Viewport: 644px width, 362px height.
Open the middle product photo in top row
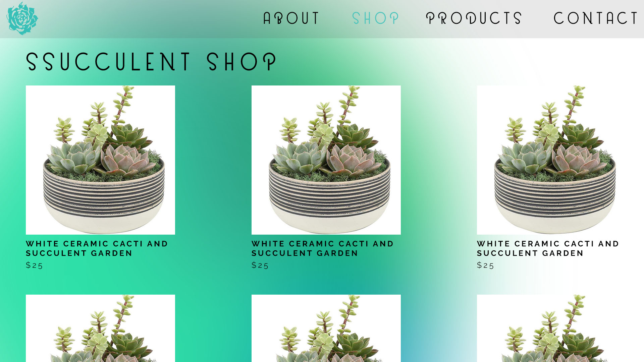[326, 160]
